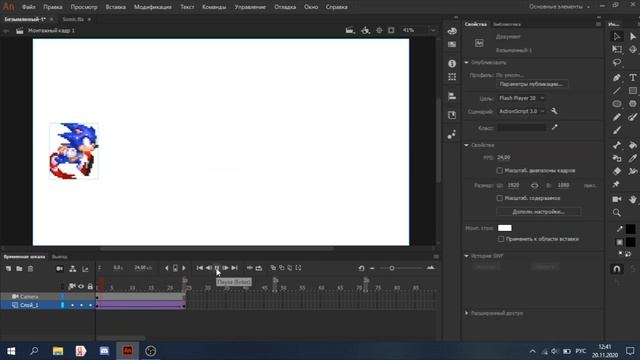Switch to the Library panel tab
Image resolution: width=640 pixels, height=360 pixels.
click(507, 24)
